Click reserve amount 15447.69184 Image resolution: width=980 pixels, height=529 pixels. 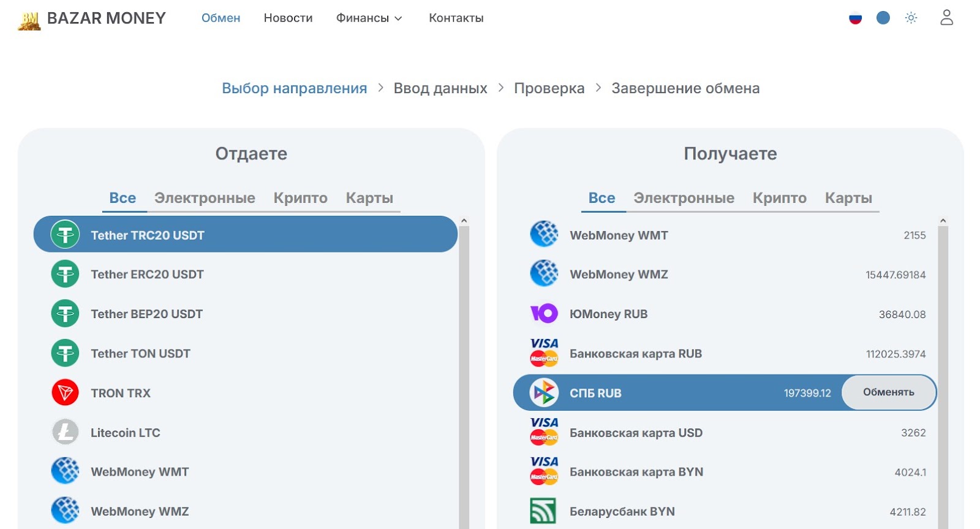[895, 275]
